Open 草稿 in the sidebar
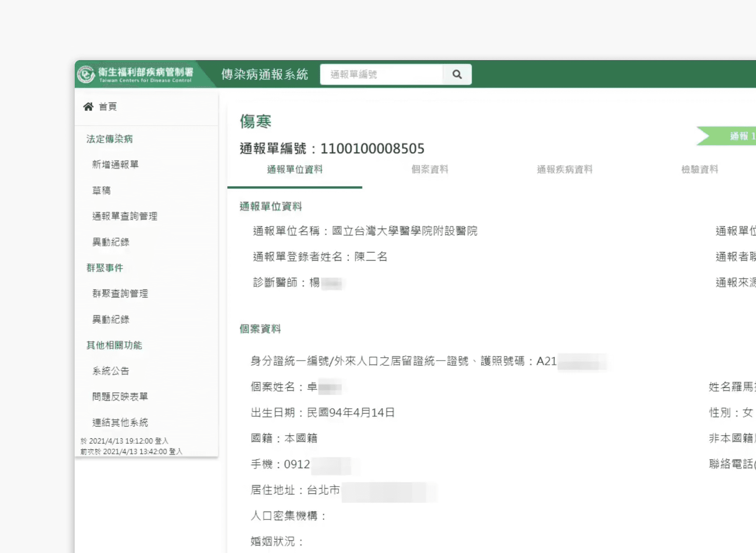 pos(101,190)
